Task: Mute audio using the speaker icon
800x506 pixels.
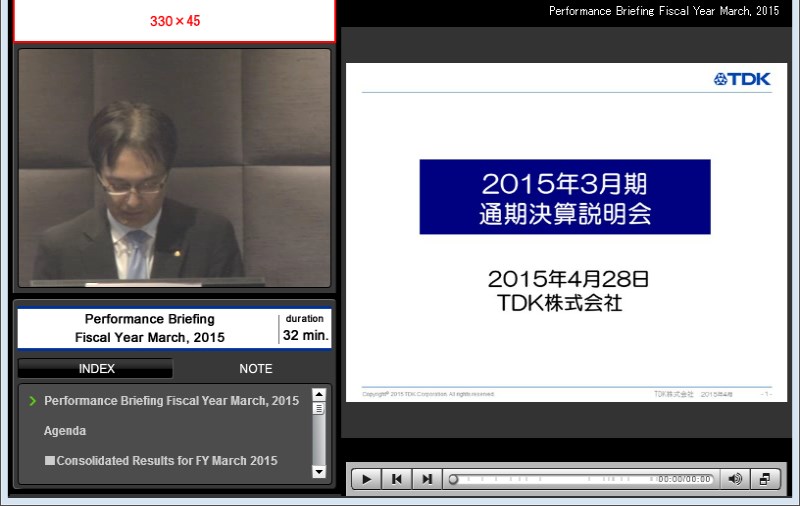Action: pyautogui.click(x=735, y=479)
